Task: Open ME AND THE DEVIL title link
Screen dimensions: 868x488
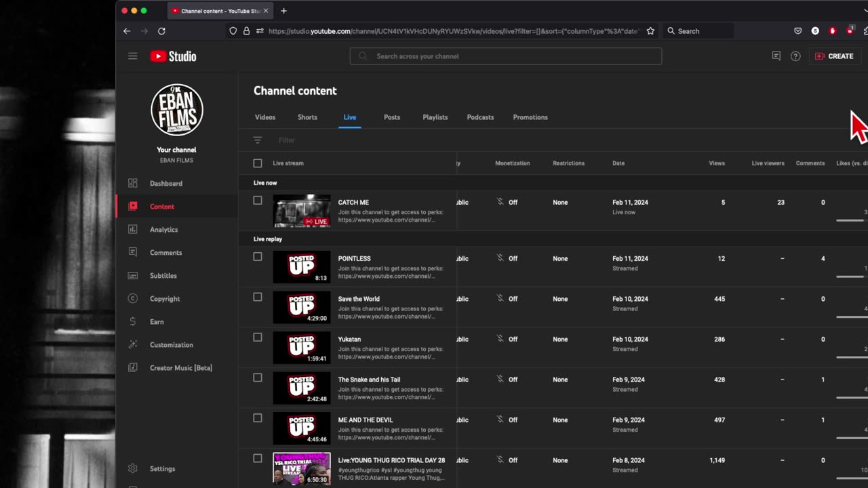Action: (x=366, y=420)
